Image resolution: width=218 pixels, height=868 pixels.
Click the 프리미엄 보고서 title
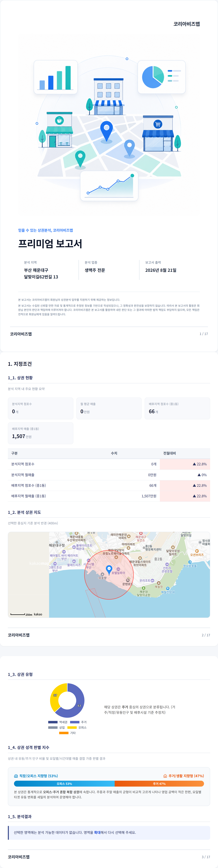point(50,244)
